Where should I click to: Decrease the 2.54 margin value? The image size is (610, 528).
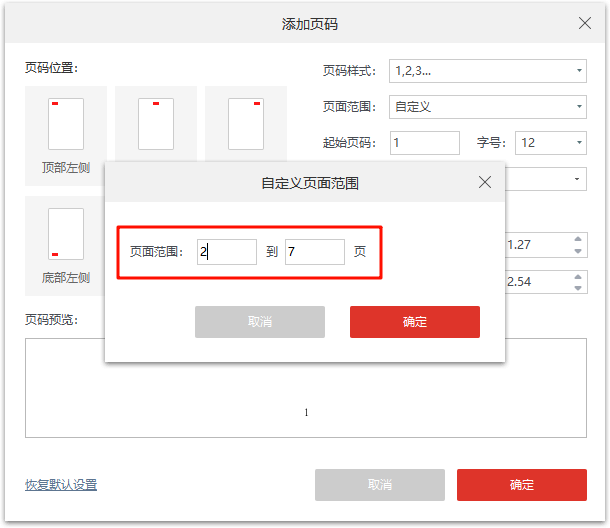click(x=578, y=288)
